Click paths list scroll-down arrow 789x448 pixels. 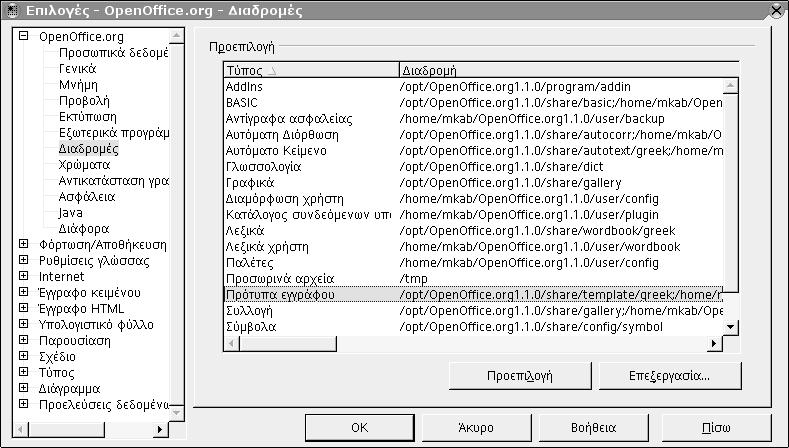[x=730, y=327]
